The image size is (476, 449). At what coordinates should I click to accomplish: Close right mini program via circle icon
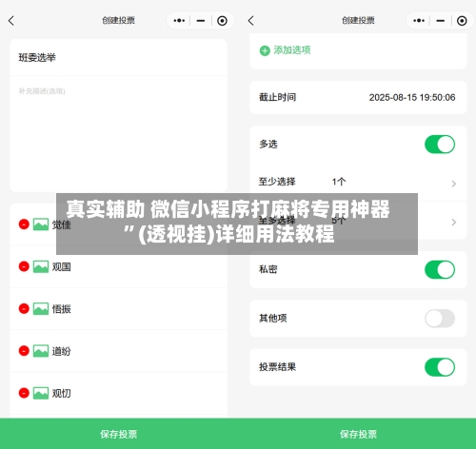pos(462,21)
